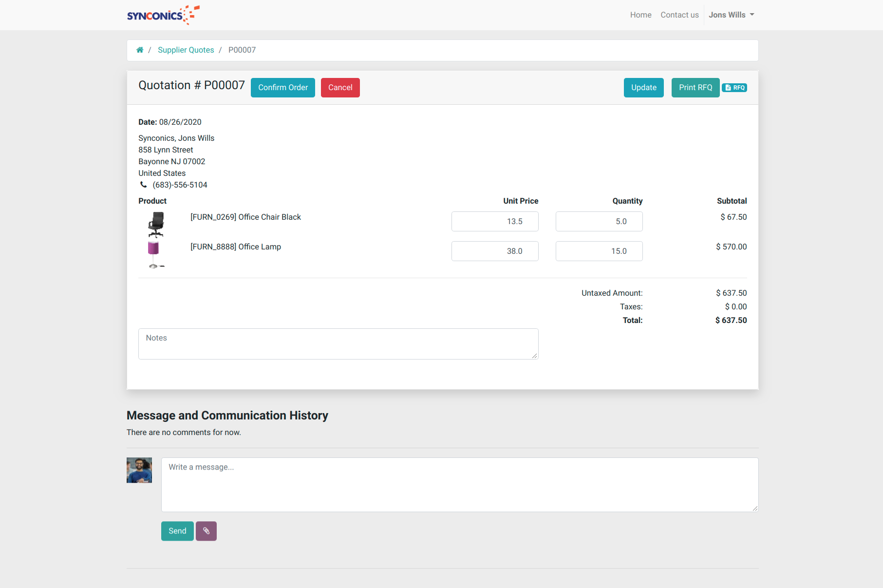The height and width of the screenshot is (588, 883).
Task: Expand the Jons Wills user dropdown
Action: click(731, 15)
